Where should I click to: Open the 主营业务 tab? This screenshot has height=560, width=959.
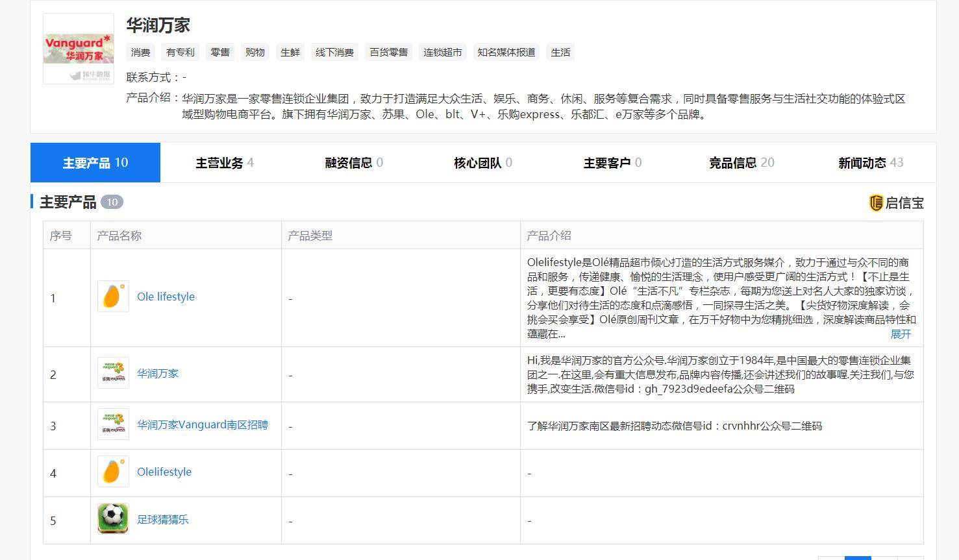pyautogui.click(x=225, y=163)
